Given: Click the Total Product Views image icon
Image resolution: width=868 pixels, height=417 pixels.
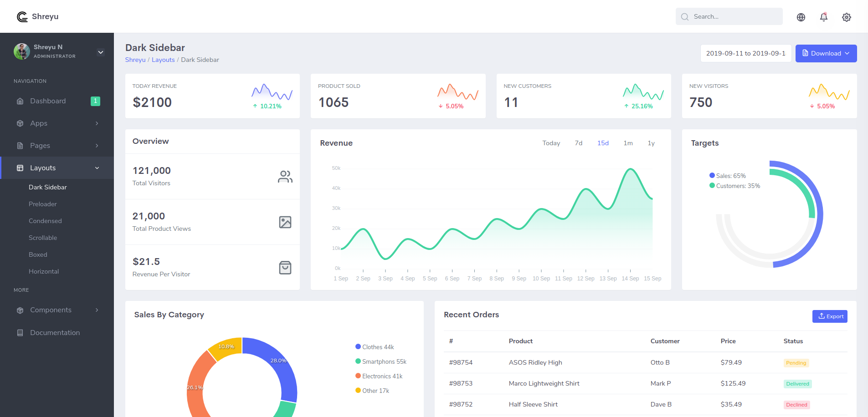Looking at the screenshot, I should [285, 222].
